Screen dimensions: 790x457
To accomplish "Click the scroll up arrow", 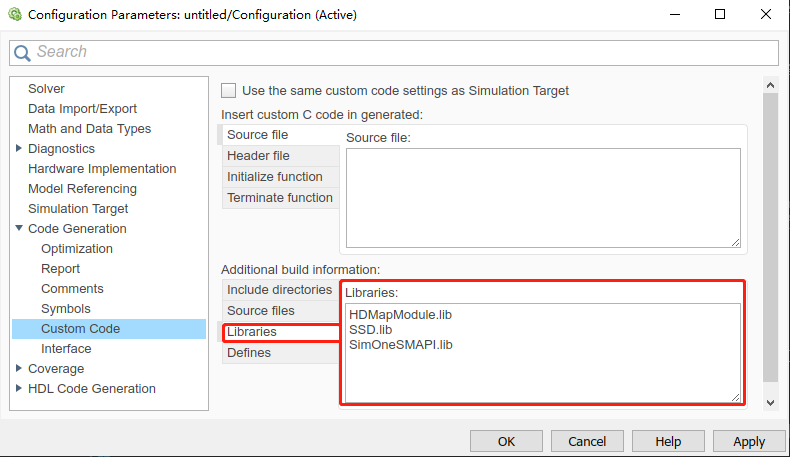I will (770, 85).
